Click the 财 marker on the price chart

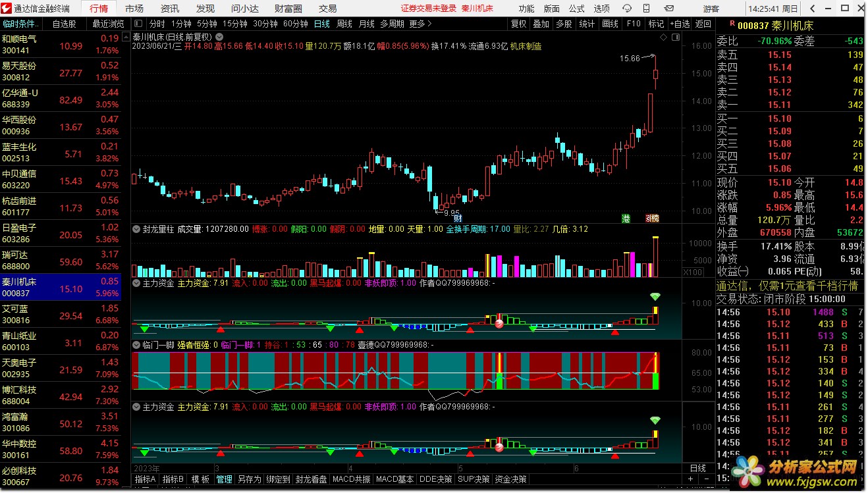pyautogui.click(x=458, y=218)
